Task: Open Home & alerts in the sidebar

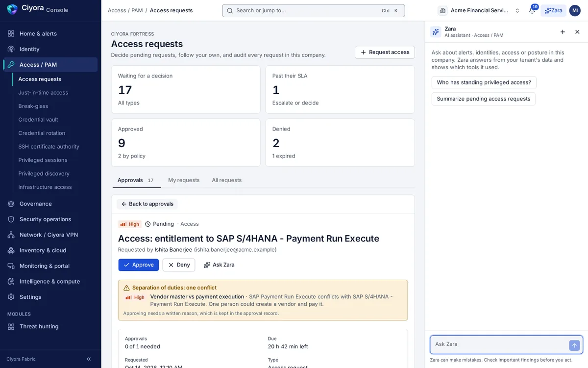Action: pyautogui.click(x=50, y=33)
